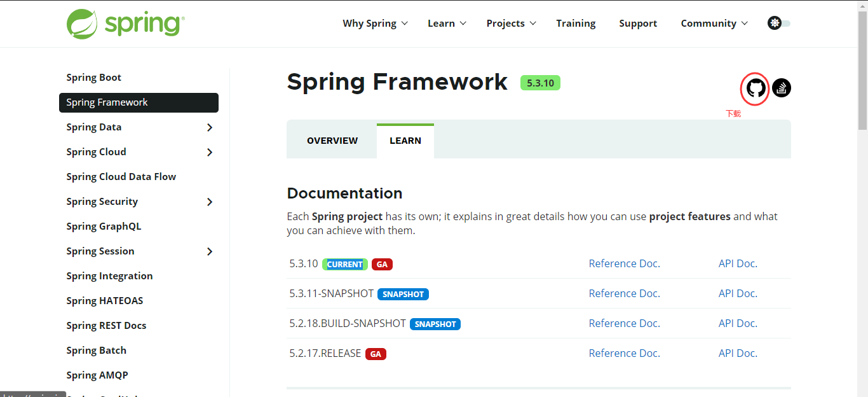This screenshot has height=397, width=868.
Task: Expand the Community navigation menu
Action: [714, 24]
